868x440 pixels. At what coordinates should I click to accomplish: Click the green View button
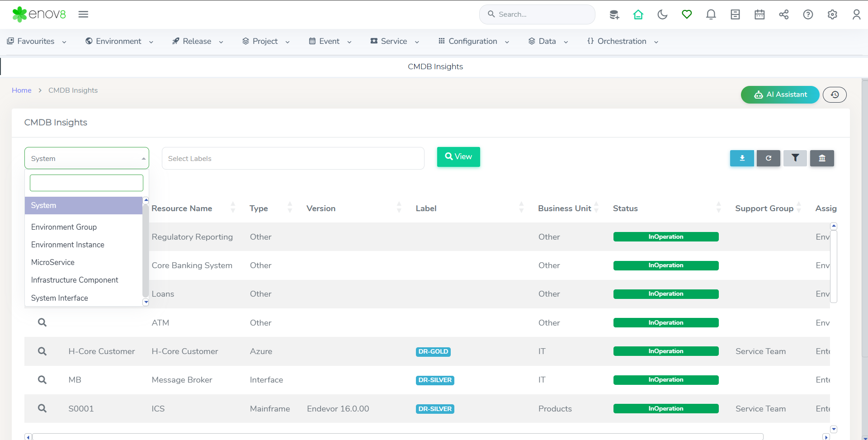(458, 156)
